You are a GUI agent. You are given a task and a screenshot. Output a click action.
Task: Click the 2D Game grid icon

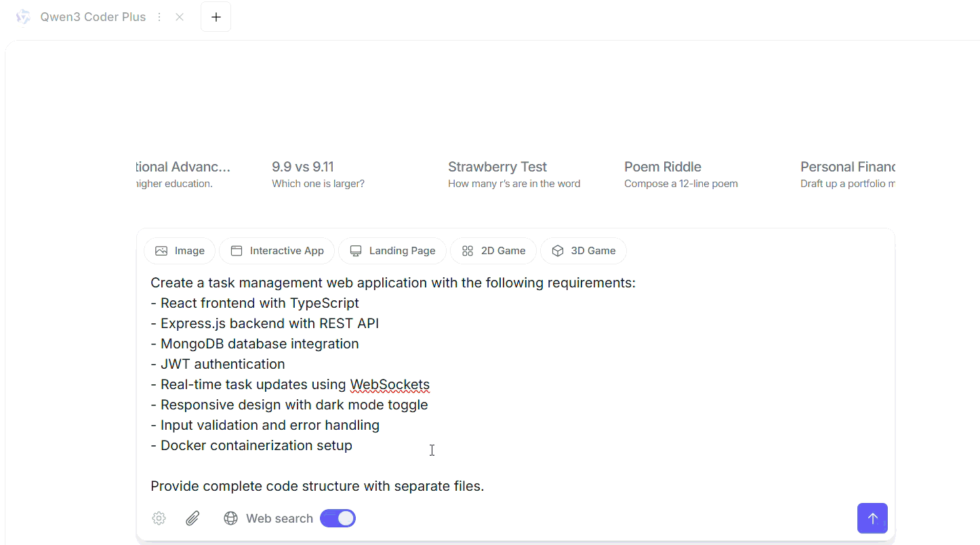click(468, 251)
